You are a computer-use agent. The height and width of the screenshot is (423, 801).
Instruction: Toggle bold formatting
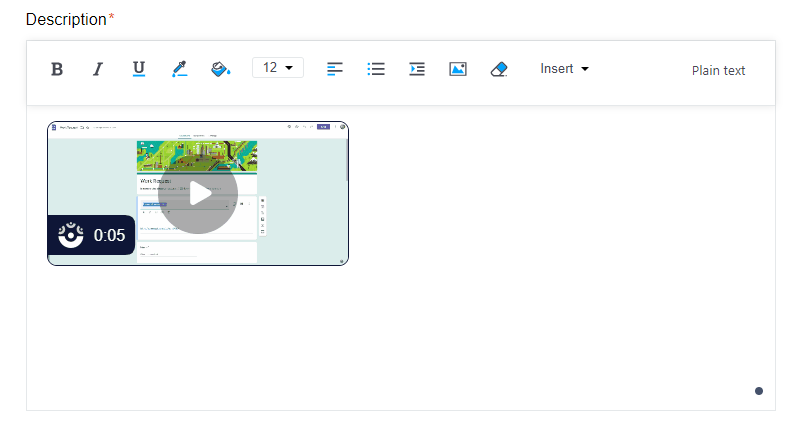pyautogui.click(x=57, y=68)
